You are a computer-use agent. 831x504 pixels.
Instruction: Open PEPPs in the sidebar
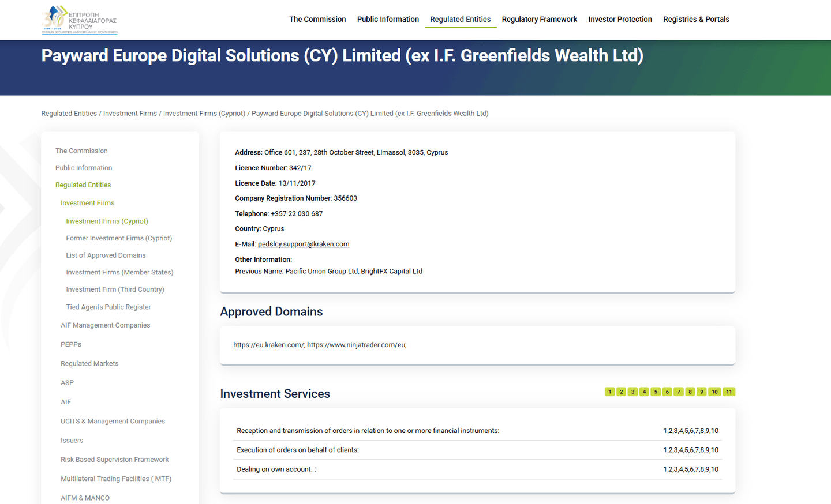(71, 344)
